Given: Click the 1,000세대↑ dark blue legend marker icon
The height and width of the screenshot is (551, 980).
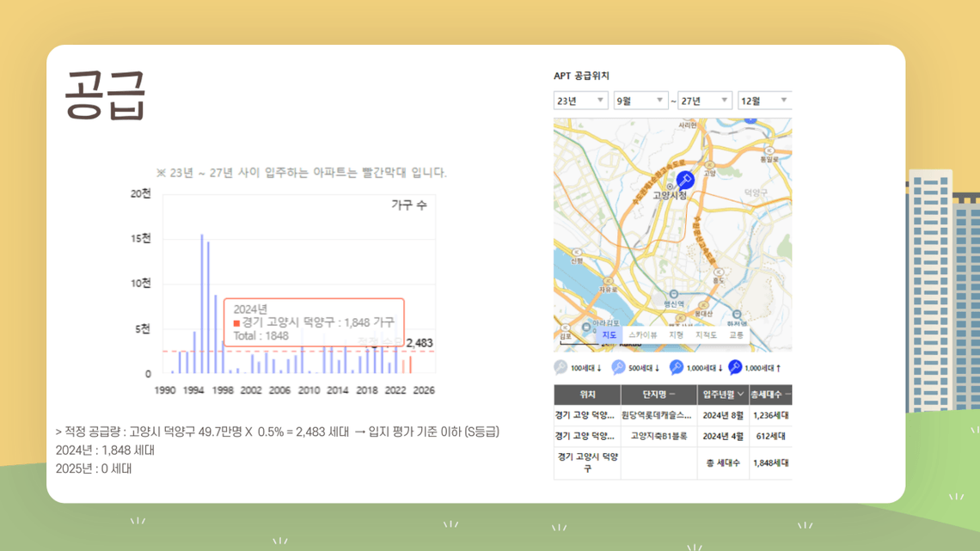Looking at the screenshot, I should point(735,367).
